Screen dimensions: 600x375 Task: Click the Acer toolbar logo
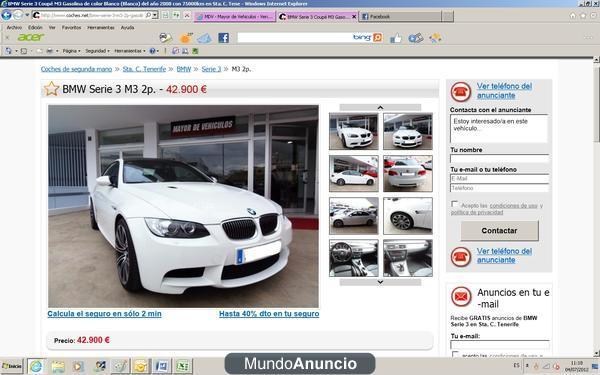(31, 38)
